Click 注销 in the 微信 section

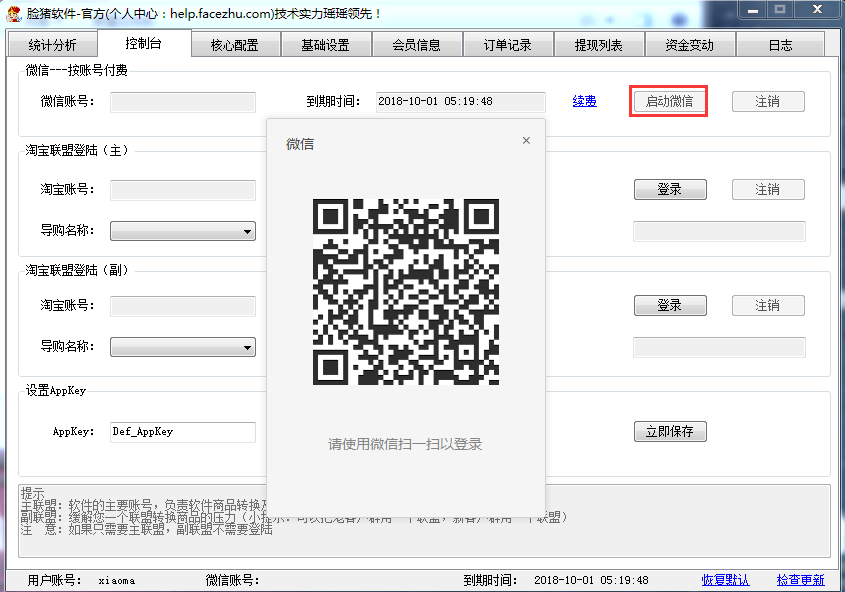[x=768, y=101]
